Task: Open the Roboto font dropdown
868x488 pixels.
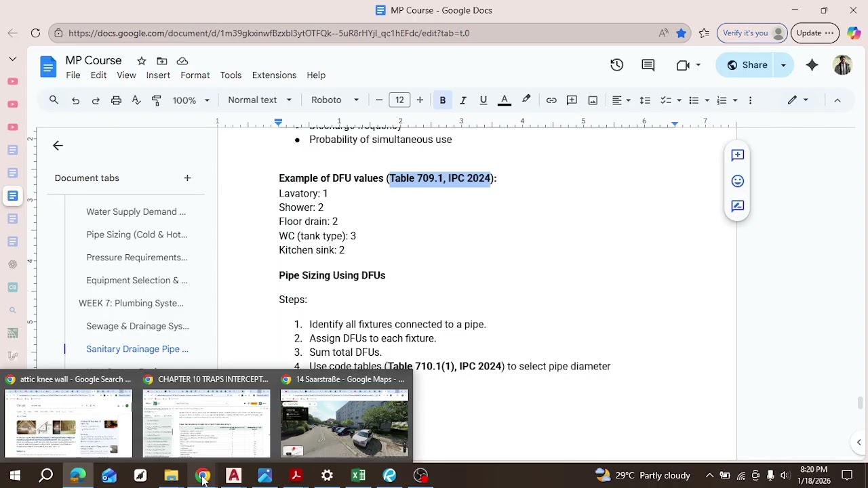Action: pos(335,100)
